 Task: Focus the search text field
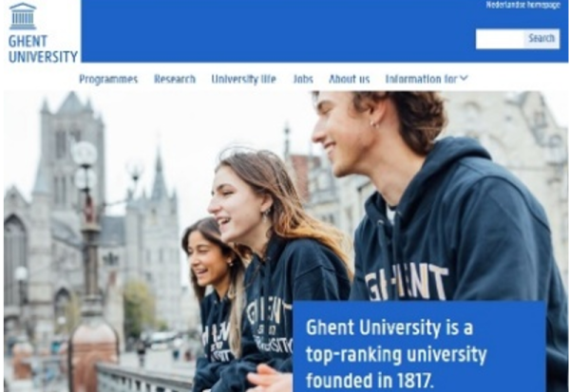[500, 39]
